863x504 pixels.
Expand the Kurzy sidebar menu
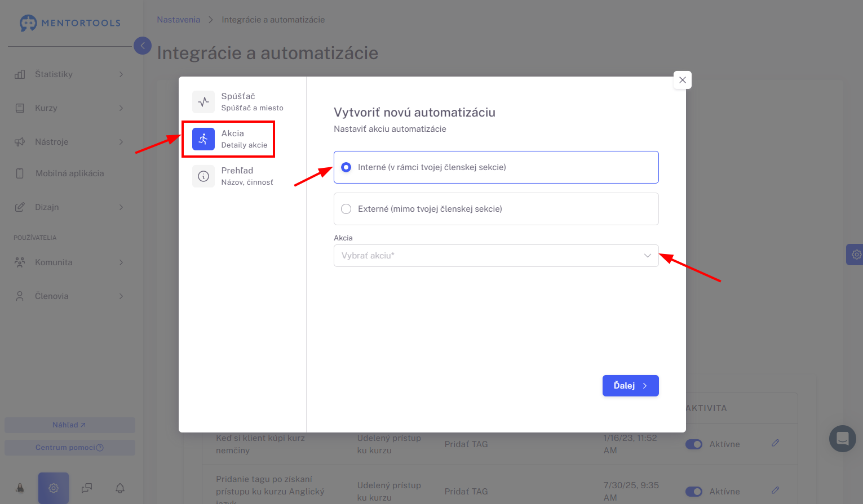pos(69,108)
